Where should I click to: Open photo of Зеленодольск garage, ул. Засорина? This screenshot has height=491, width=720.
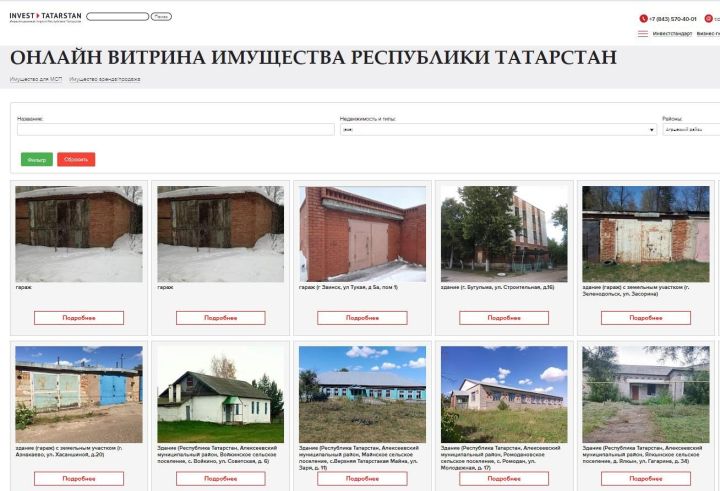click(646, 234)
